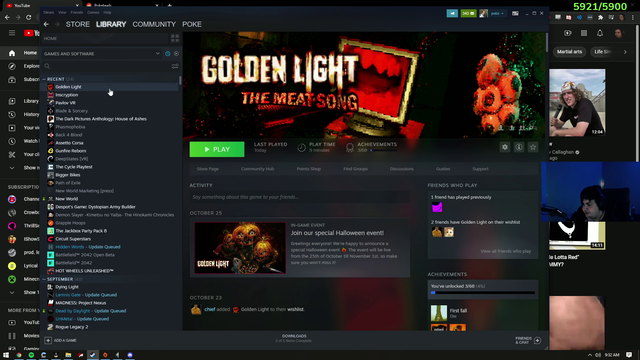Open the Steam menu in the menu bar
This screenshot has height=360, width=640.
click(49, 13)
